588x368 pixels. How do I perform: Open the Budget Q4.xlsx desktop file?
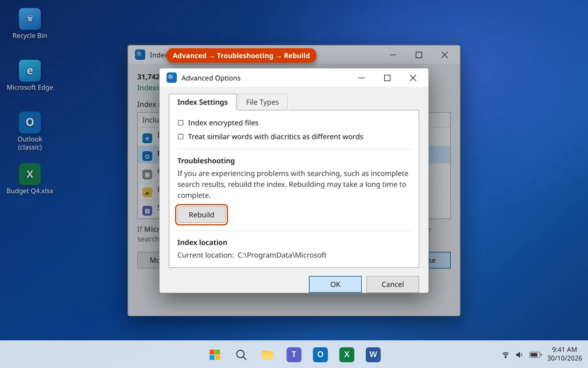click(x=30, y=179)
